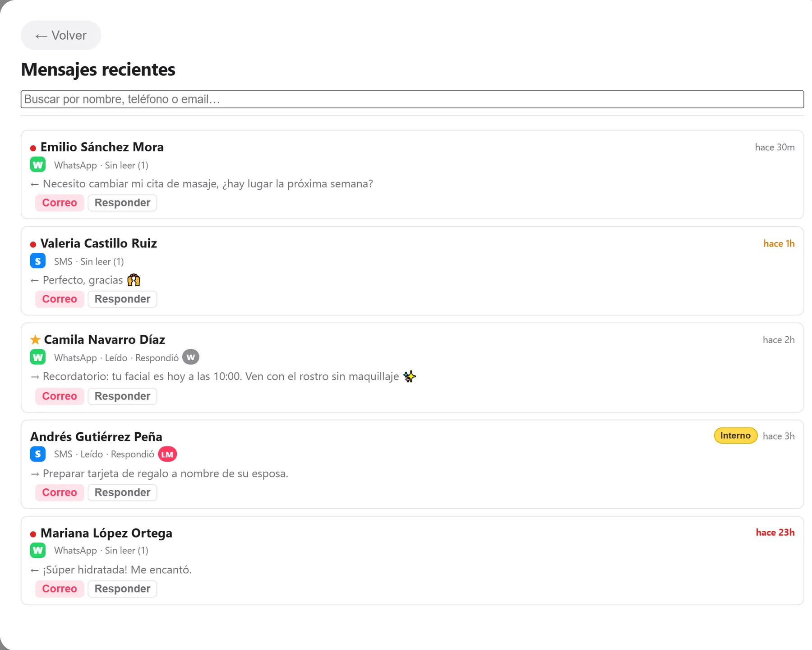812x650 pixels.
Task: Click the message about changing the massage appointment
Action: pyautogui.click(x=202, y=184)
